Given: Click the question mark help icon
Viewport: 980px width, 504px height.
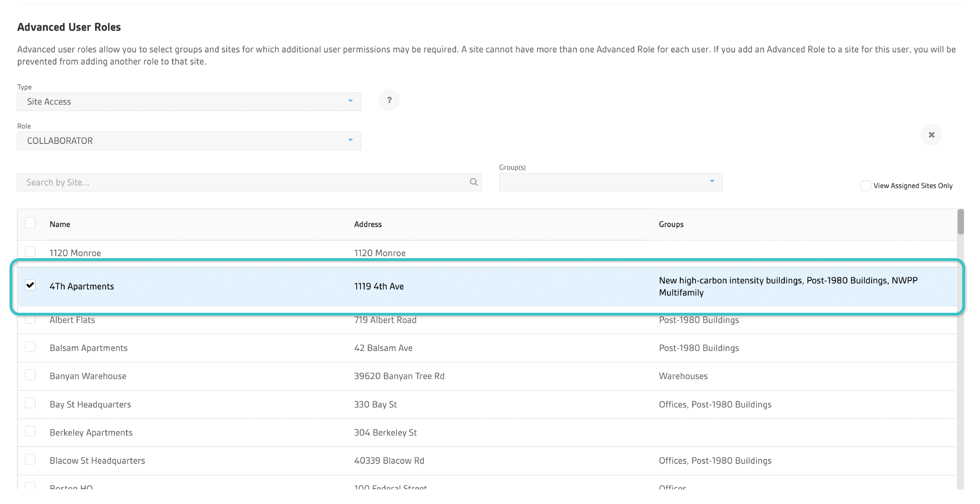Looking at the screenshot, I should click(x=389, y=100).
